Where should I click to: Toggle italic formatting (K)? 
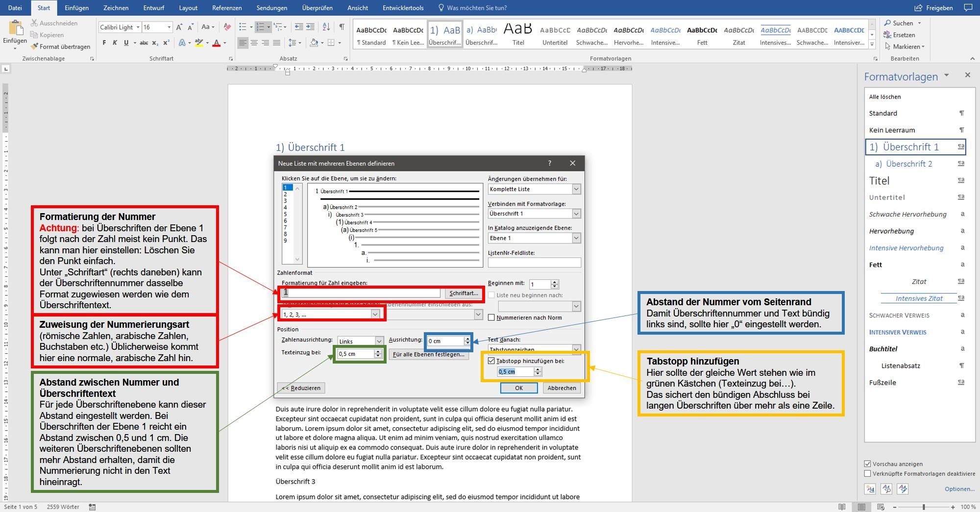pyautogui.click(x=115, y=43)
